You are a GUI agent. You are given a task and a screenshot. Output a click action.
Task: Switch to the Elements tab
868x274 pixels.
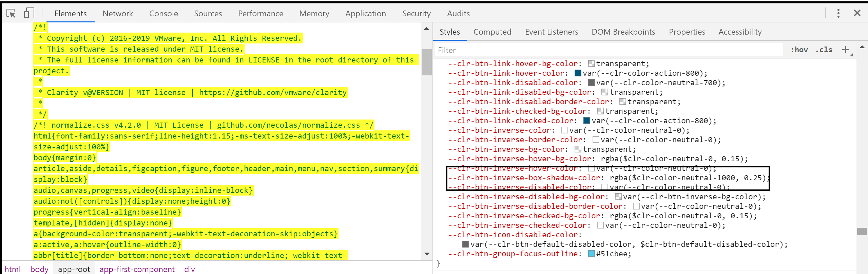pos(71,14)
